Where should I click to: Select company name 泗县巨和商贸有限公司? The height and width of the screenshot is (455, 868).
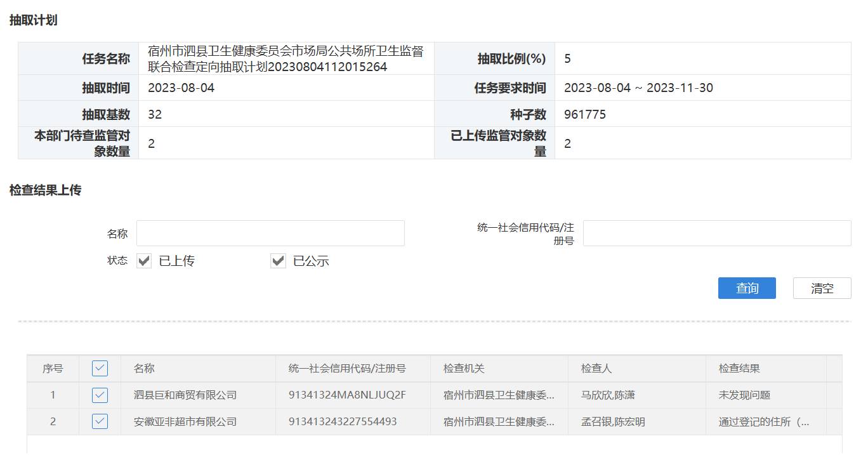pos(185,395)
